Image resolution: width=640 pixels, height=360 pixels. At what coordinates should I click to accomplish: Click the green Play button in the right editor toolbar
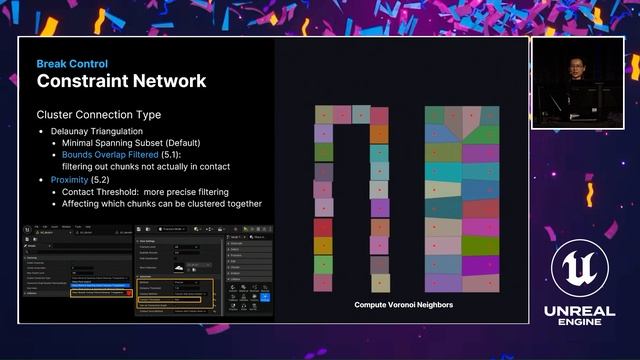[x=245, y=229]
